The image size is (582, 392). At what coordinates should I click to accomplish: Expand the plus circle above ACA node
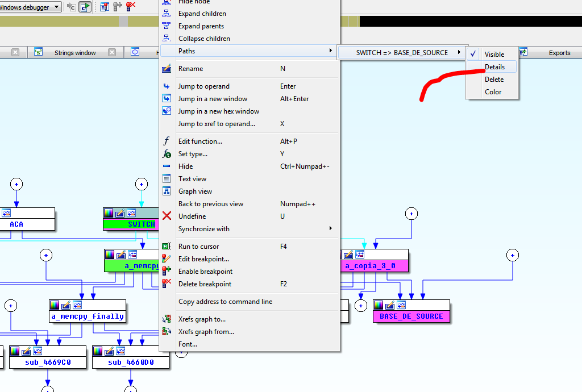pyautogui.click(x=16, y=184)
